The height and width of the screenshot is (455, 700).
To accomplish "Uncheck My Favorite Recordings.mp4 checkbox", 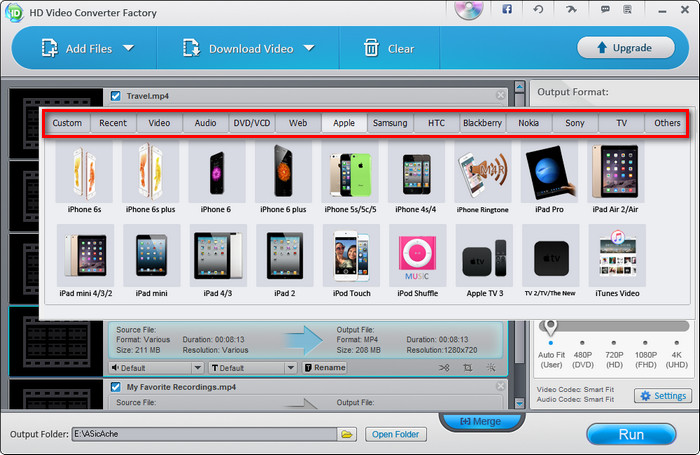I will pos(116,387).
